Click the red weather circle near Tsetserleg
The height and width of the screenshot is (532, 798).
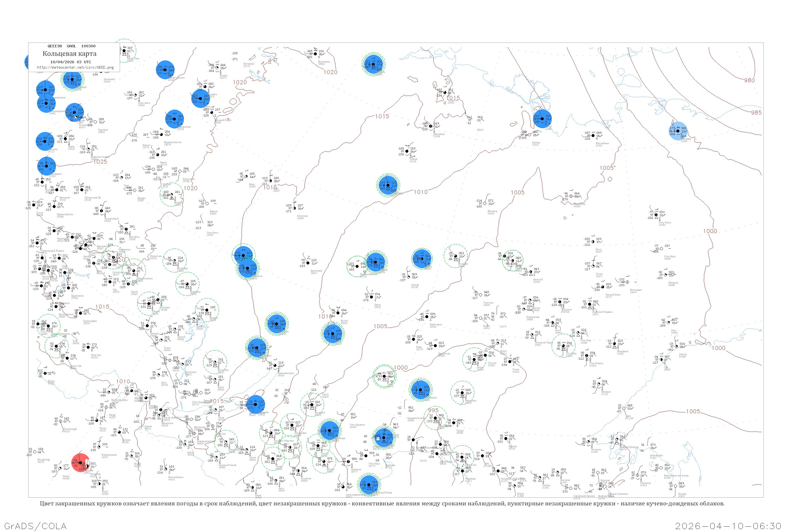[x=81, y=463]
